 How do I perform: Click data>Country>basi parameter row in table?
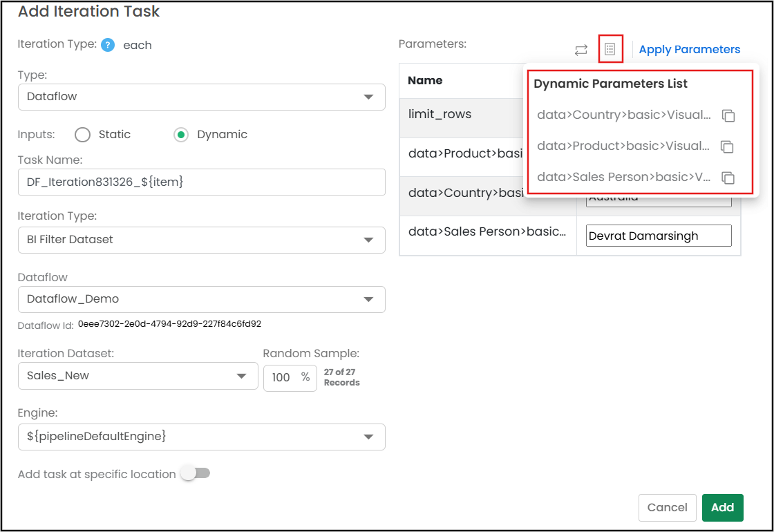click(466, 193)
